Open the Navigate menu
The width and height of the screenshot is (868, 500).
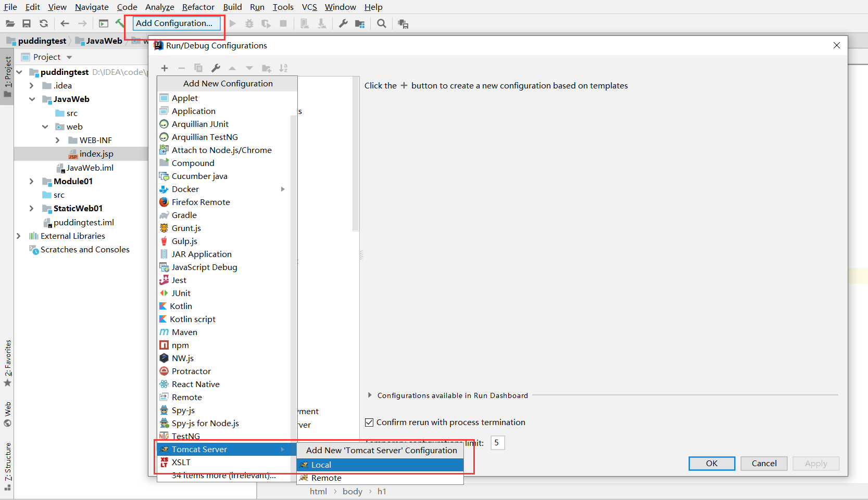tap(92, 7)
